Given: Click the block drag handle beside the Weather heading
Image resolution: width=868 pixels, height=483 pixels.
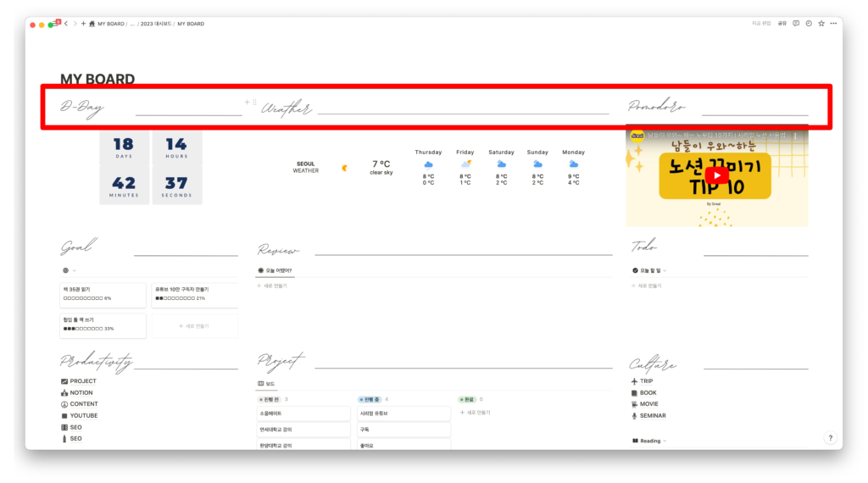Looking at the screenshot, I should tap(254, 103).
